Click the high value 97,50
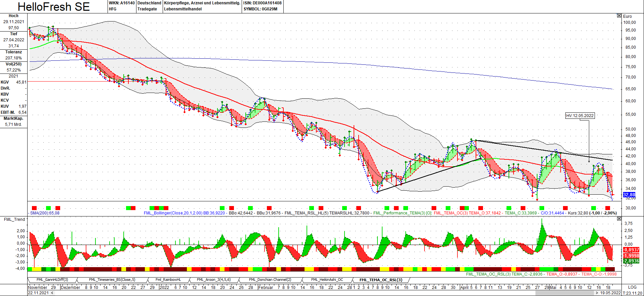Image resolution: width=644 pixels, height=296 pixels. [x=14, y=28]
